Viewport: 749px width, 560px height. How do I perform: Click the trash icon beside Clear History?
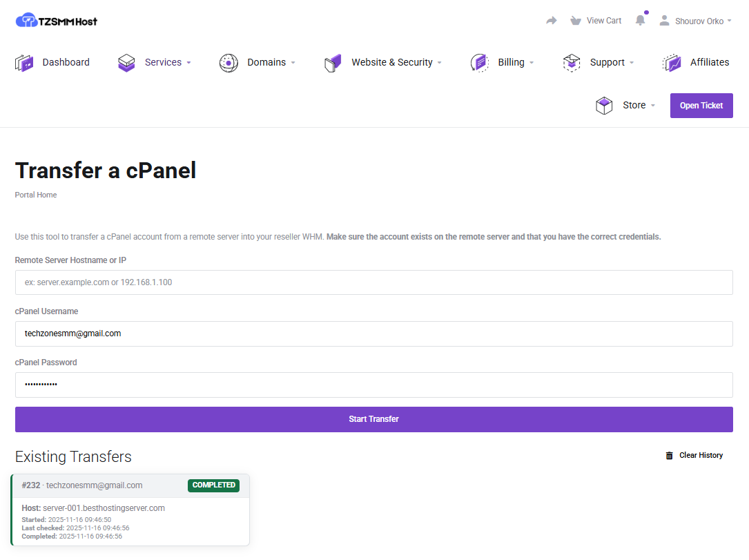[x=668, y=455]
